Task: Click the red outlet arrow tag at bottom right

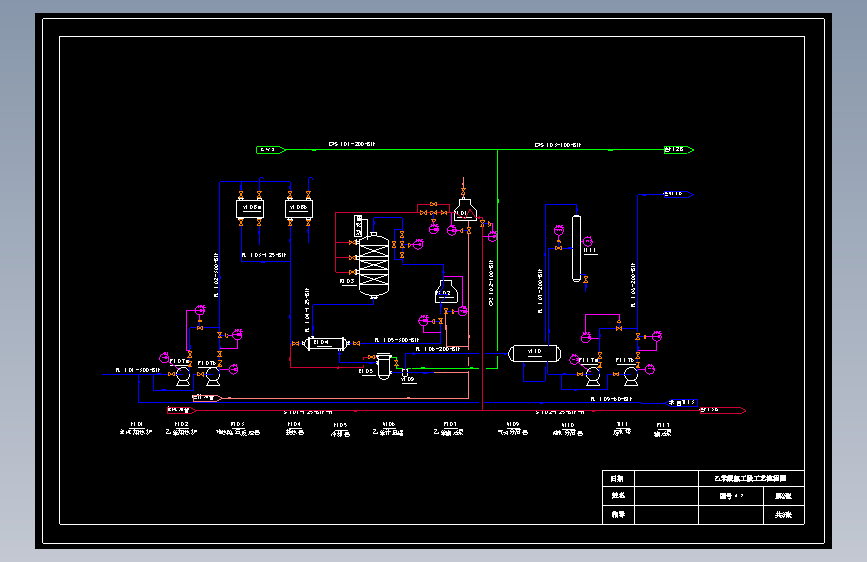Action: click(722, 410)
